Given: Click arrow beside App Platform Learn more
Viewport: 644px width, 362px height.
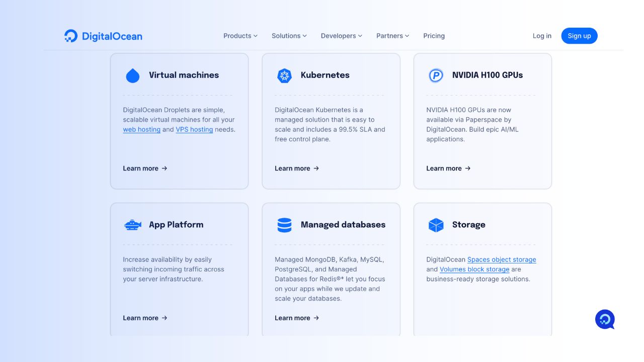Looking at the screenshot, I should pyautogui.click(x=165, y=318).
